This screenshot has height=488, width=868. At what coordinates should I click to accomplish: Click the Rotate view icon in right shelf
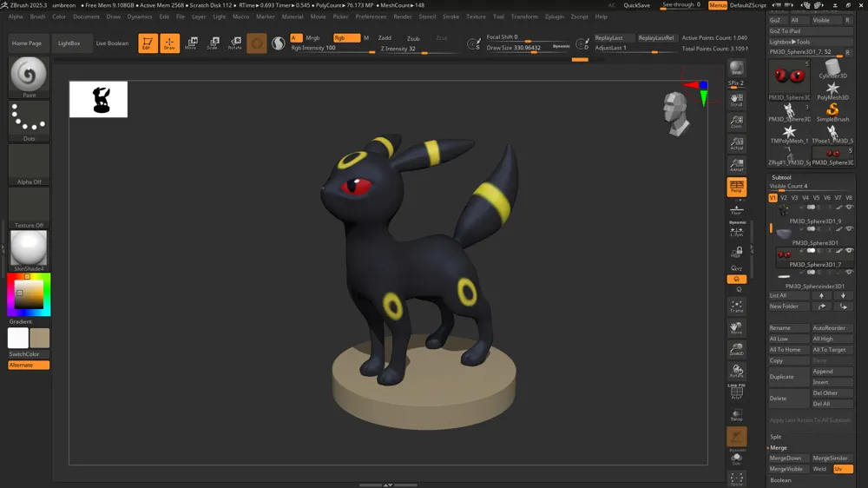point(736,371)
